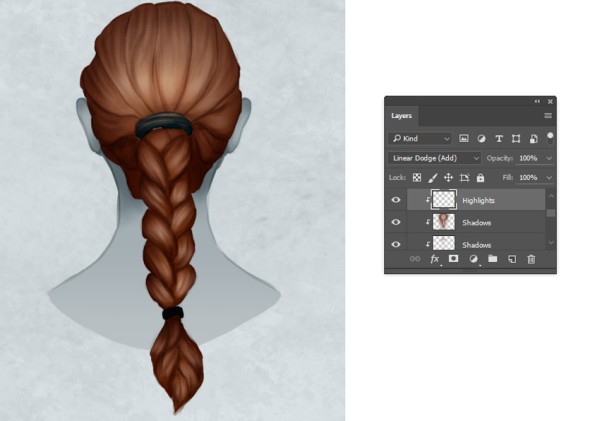600x421 pixels.
Task: Open the Layers panel menu
Action: pos(548,116)
